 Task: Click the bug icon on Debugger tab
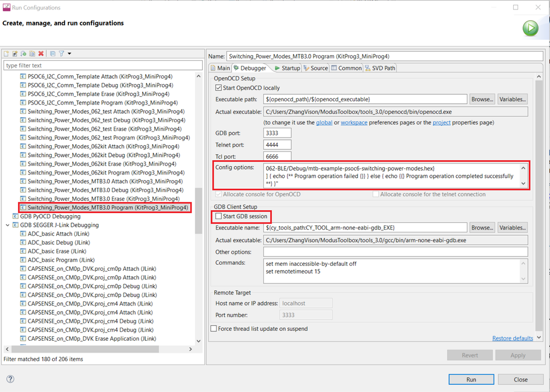[x=236, y=68]
